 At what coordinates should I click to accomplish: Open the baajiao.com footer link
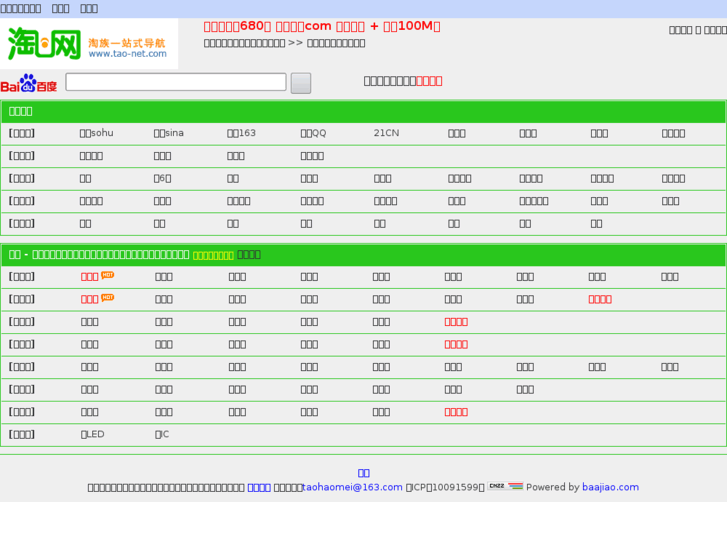pyautogui.click(x=610, y=488)
